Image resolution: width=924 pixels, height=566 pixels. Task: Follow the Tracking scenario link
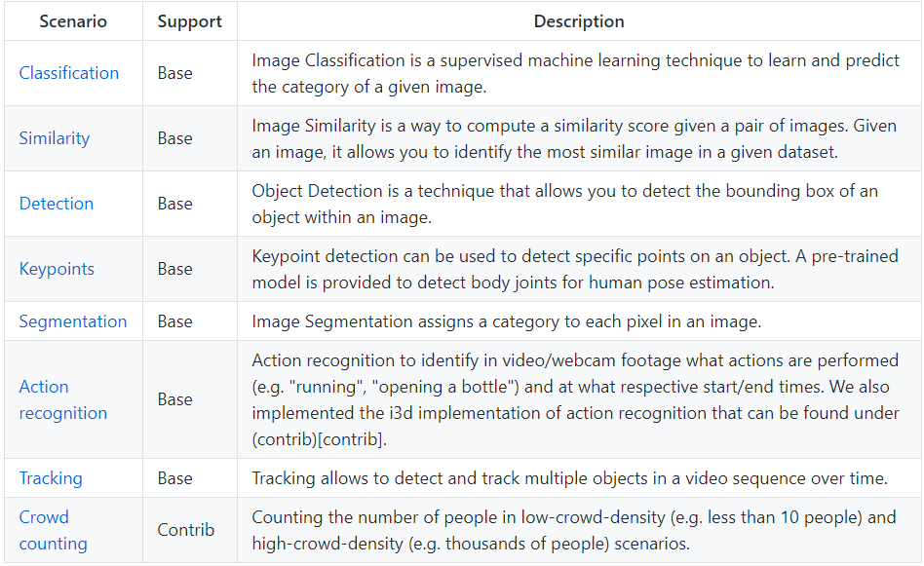51,478
